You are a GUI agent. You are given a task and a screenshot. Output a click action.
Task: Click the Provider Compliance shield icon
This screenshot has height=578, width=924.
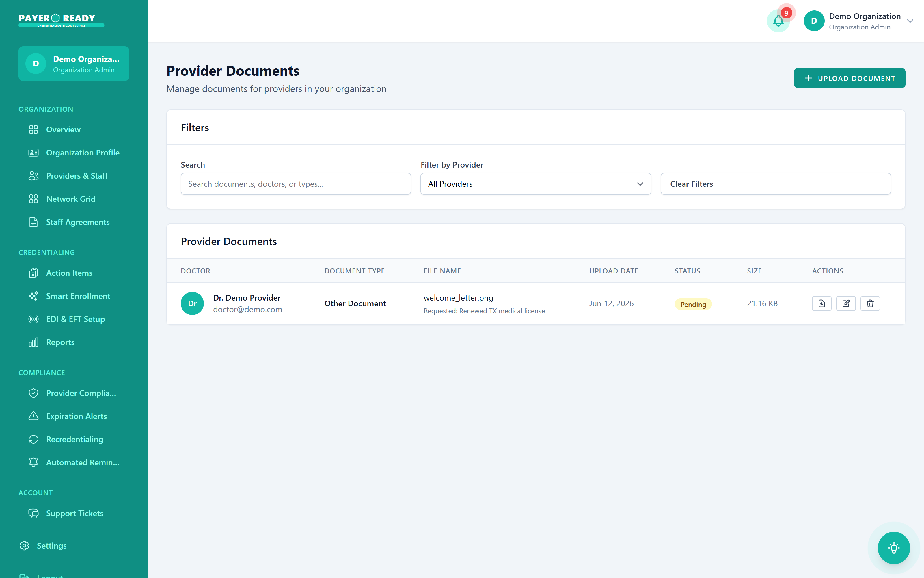click(x=33, y=393)
